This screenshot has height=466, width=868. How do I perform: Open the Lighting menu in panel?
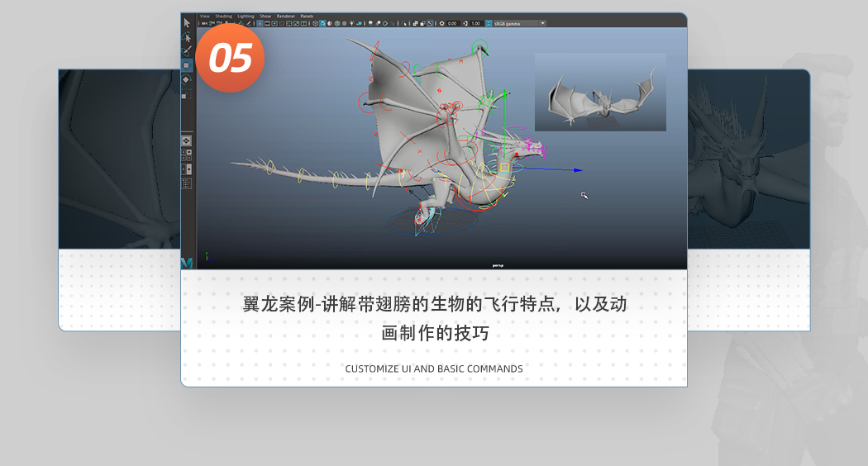(x=246, y=16)
